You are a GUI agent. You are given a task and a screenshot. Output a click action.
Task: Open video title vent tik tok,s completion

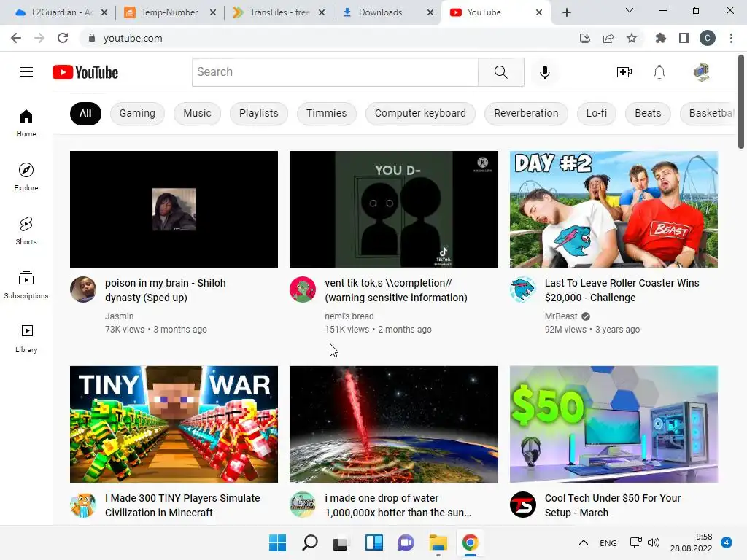(x=396, y=290)
